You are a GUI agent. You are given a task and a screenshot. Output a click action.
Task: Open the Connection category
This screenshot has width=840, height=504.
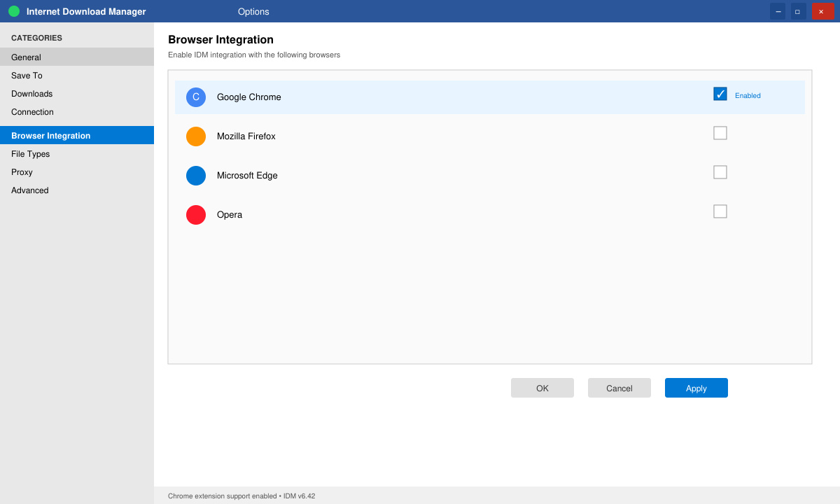(77, 112)
